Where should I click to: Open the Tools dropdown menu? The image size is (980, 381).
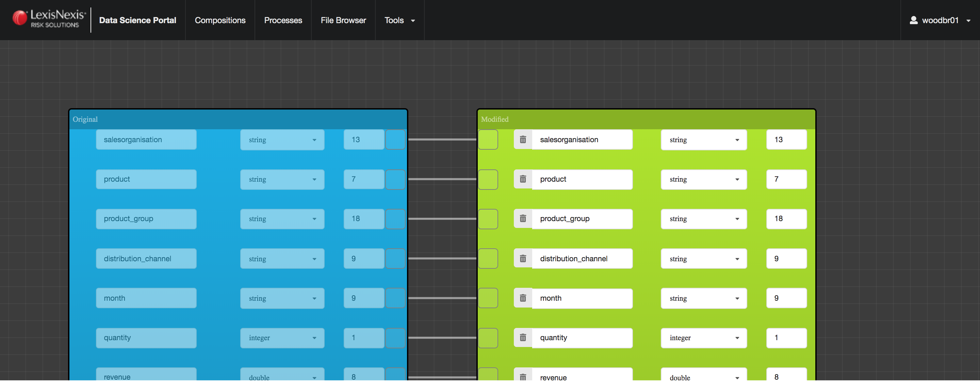(399, 20)
